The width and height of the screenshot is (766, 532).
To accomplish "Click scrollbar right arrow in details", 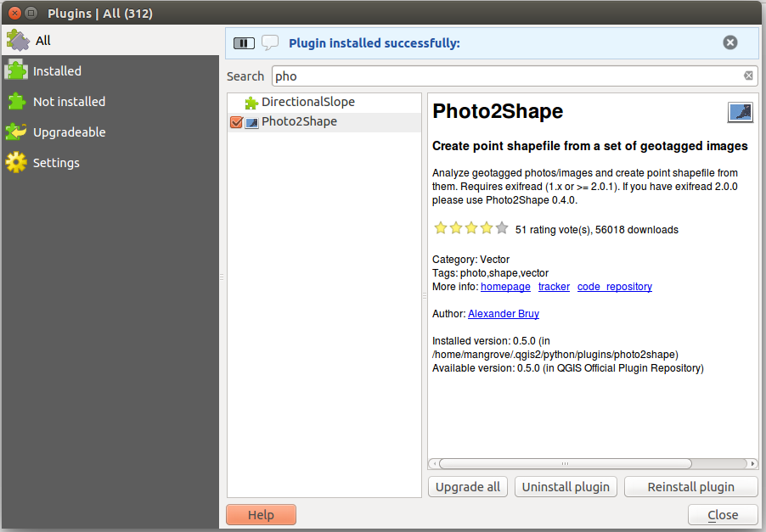I will pos(752,463).
